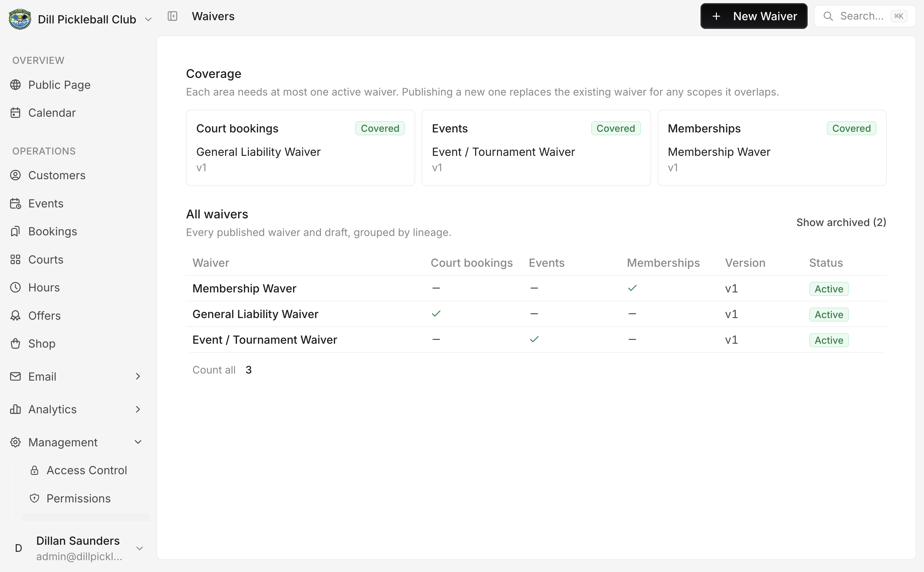Open the Memberships coverage card
Viewport: 924px width, 572px height.
[772, 147]
